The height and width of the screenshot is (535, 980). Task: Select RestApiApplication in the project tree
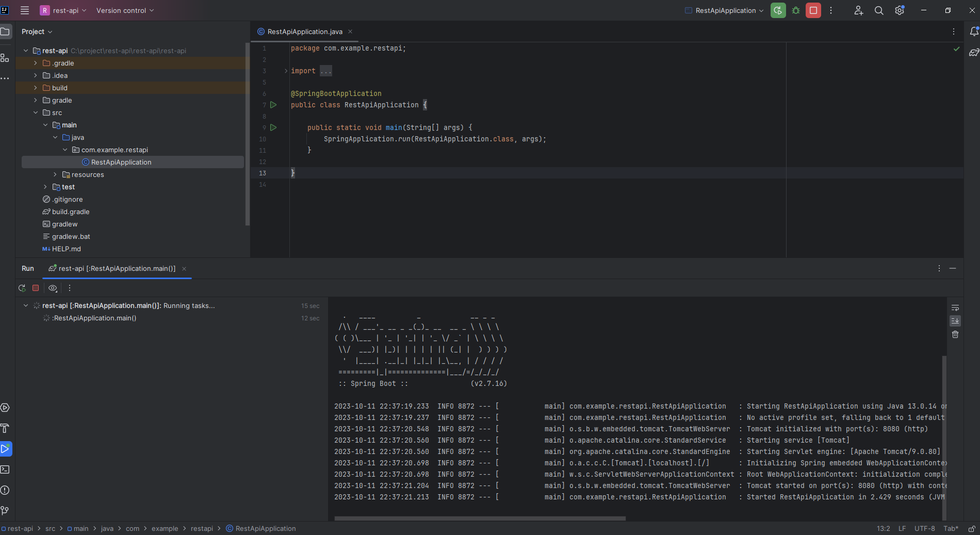133,162
